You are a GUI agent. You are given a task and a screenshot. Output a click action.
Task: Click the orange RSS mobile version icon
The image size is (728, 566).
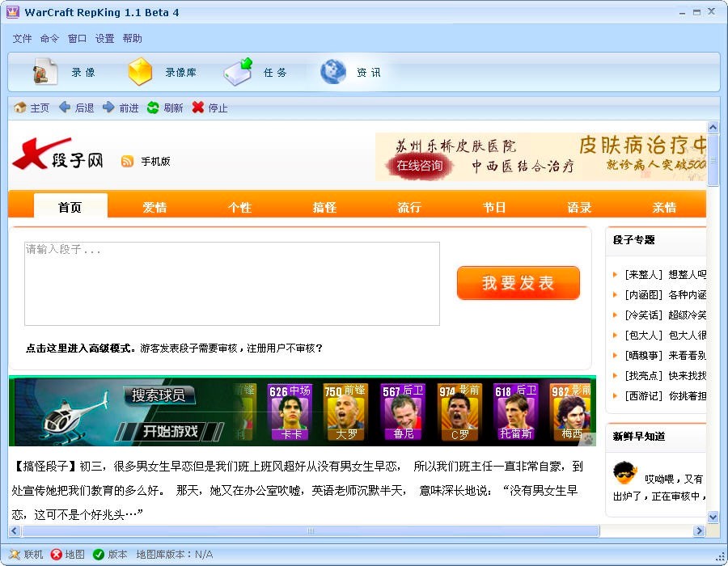pos(126,161)
